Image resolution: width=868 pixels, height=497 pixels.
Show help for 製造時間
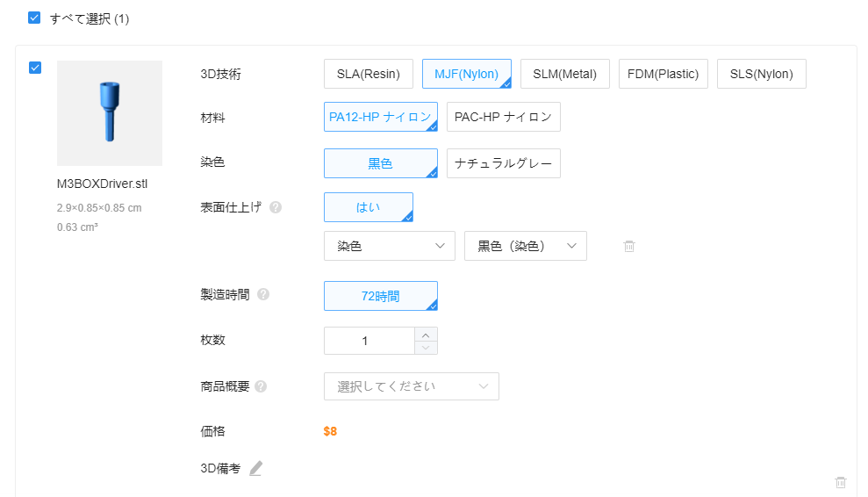263,294
